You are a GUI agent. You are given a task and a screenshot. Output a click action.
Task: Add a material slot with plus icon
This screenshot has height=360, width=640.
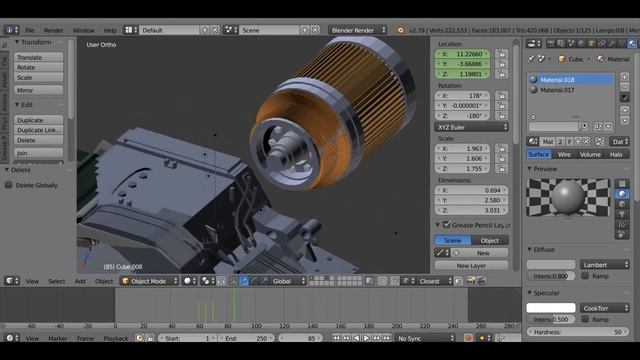(624, 76)
